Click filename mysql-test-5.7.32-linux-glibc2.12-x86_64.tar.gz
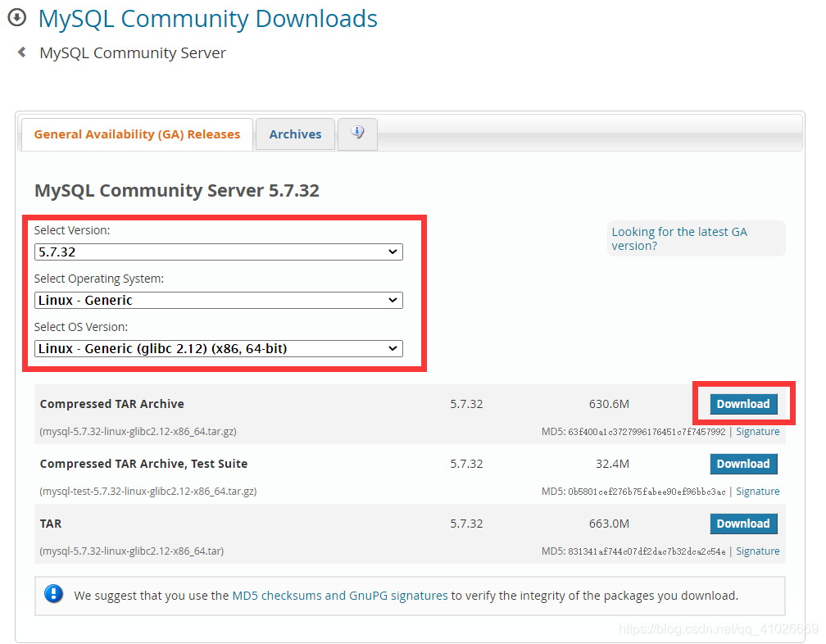The image size is (826, 644). [148, 492]
